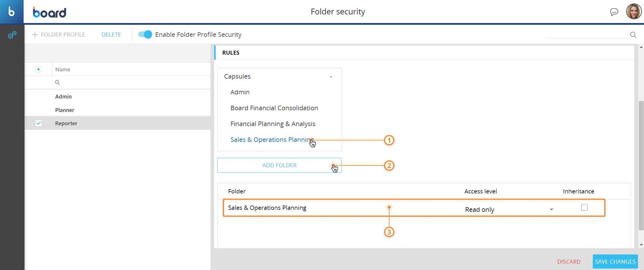Screen dimensions: 644x270
Task: Click the ADD FOLDER button
Action: tap(279, 165)
